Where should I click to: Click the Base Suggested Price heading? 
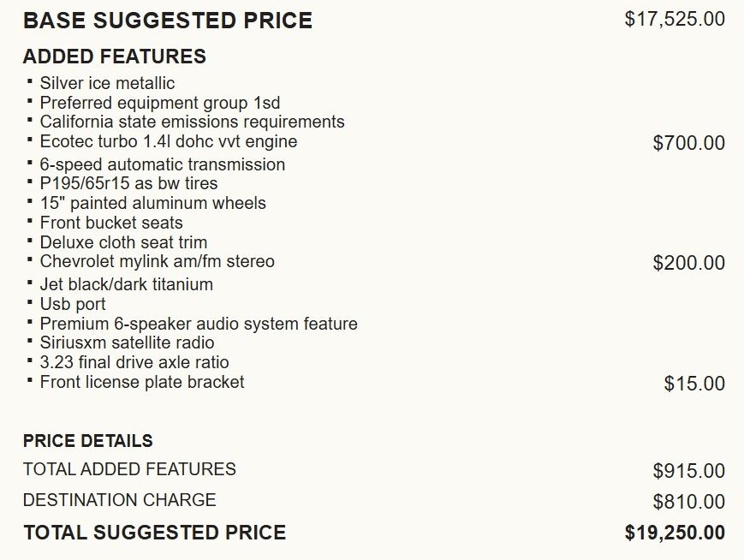coord(168,21)
